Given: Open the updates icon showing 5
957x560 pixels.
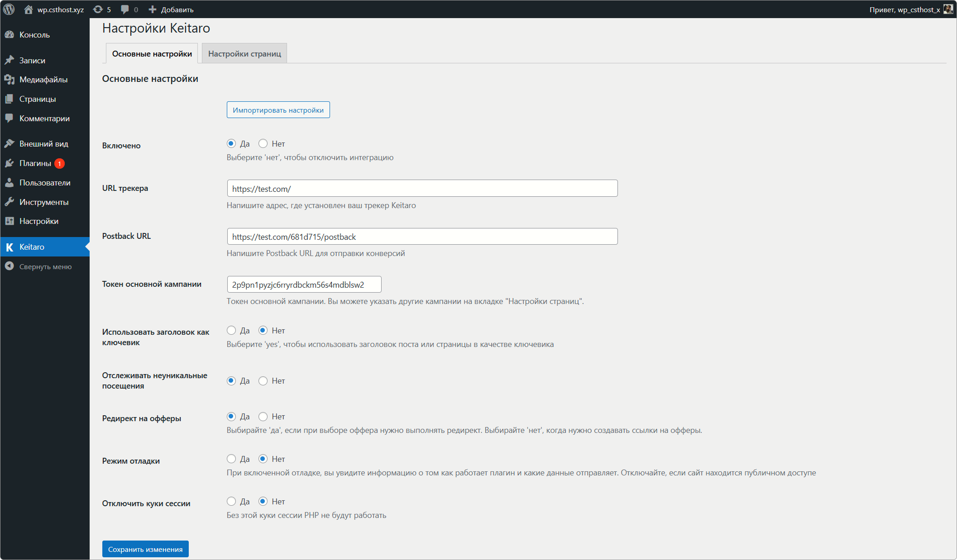Looking at the screenshot, I should [x=98, y=9].
